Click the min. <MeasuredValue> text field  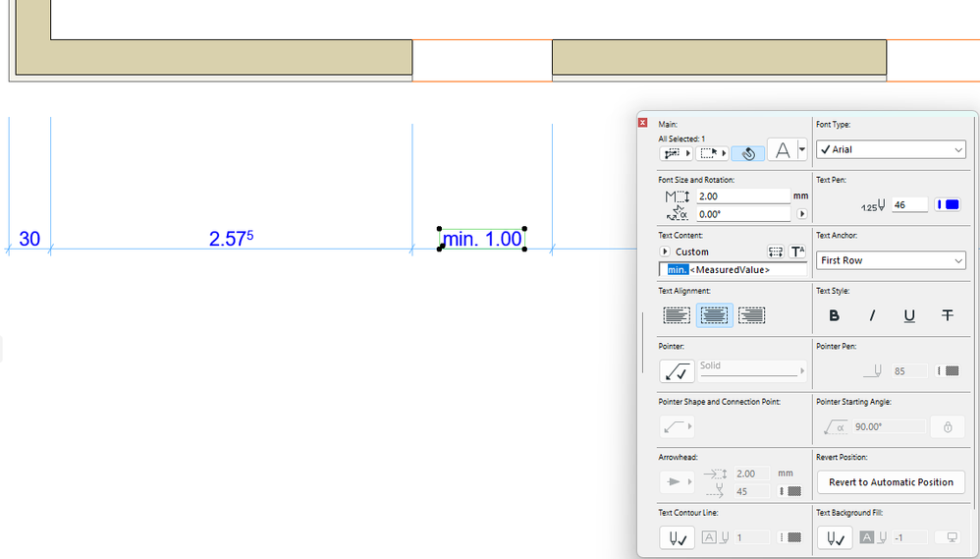pyautogui.click(x=734, y=269)
